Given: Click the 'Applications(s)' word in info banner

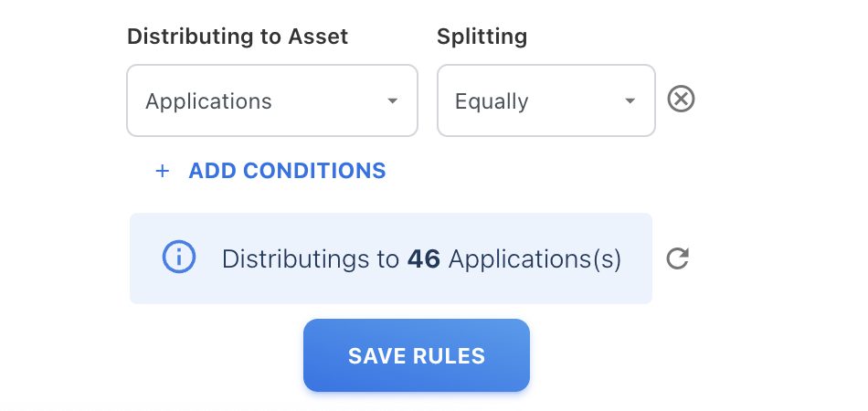Looking at the screenshot, I should point(535,259).
